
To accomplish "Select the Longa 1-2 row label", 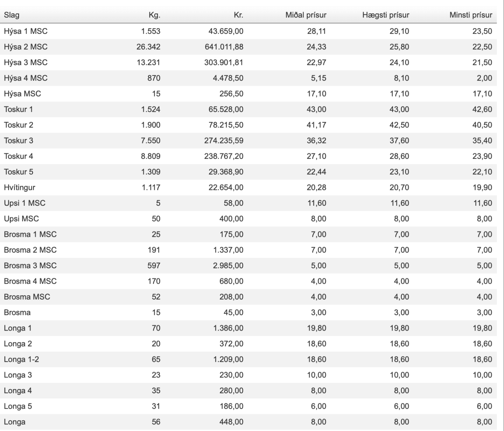I will point(21,359).
